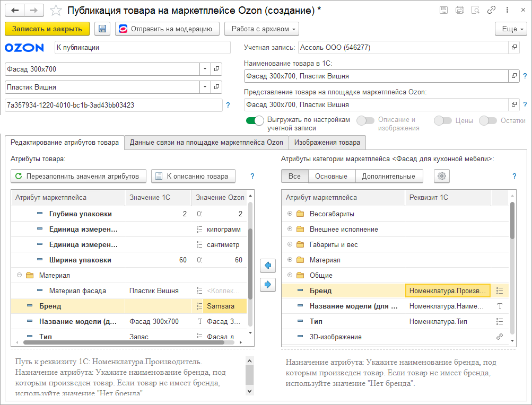Open the 'Работа с архивом' dropdown menu
Image resolution: width=532 pixels, height=405 pixels.
click(x=262, y=29)
